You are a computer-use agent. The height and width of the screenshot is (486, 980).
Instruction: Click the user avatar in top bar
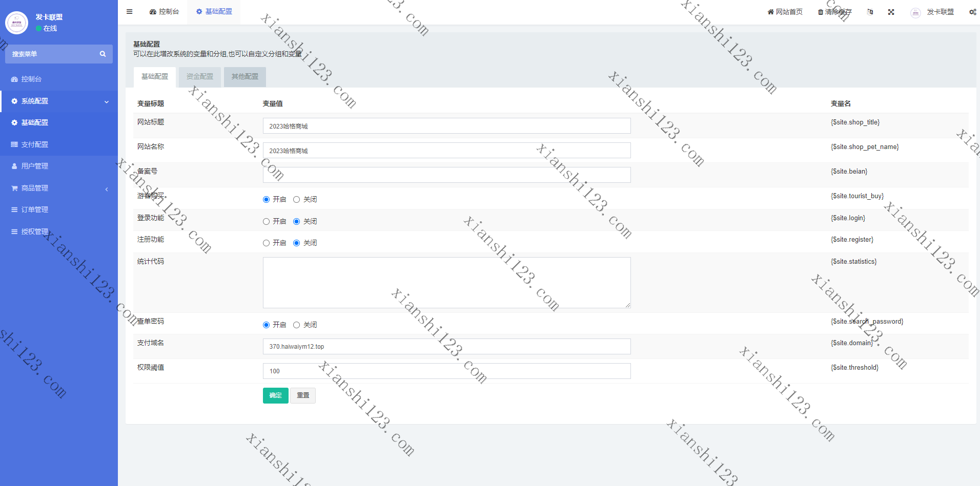pos(915,12)
